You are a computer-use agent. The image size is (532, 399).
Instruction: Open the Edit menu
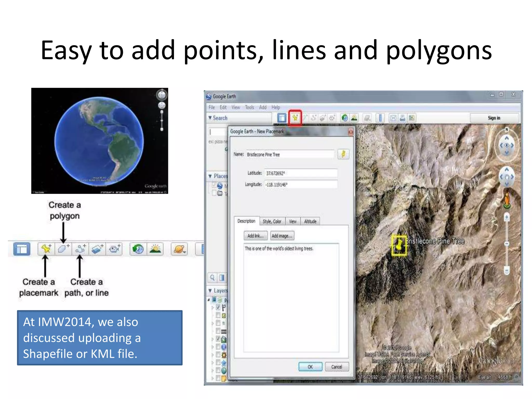[x=223, y=107]
